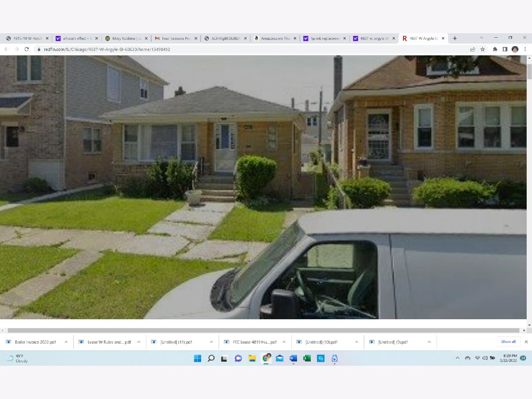Expand options for Boiler Invoice 2022.pdf

coord(66,342)
